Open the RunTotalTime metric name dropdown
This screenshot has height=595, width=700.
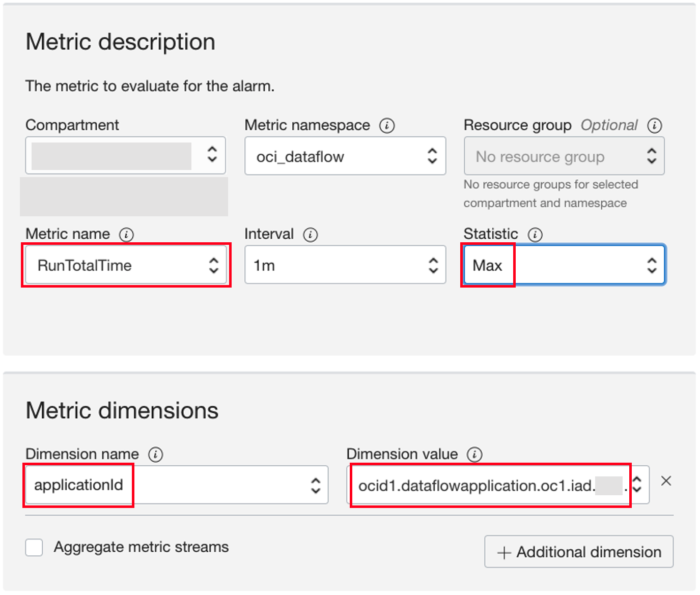126,265
